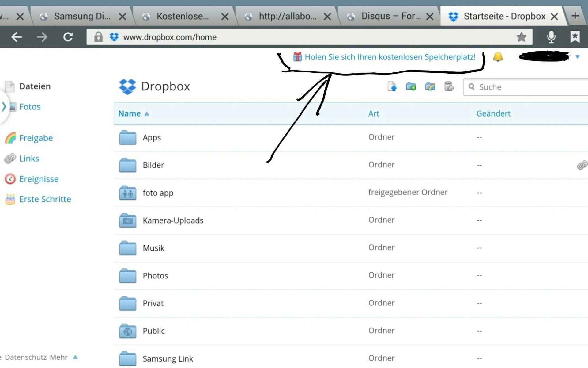The height and width of the screenshot is (368, 588).
Task: Create a new folder with folder-plus icon
Action: pyautogui.click(x=411, y=87)
